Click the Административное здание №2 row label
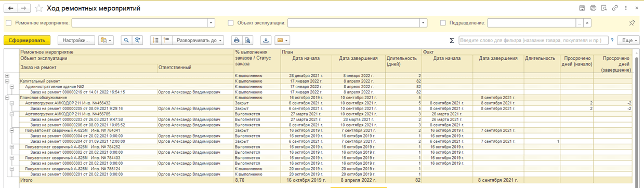Screen dimensions: 644x188 (55, 87)
